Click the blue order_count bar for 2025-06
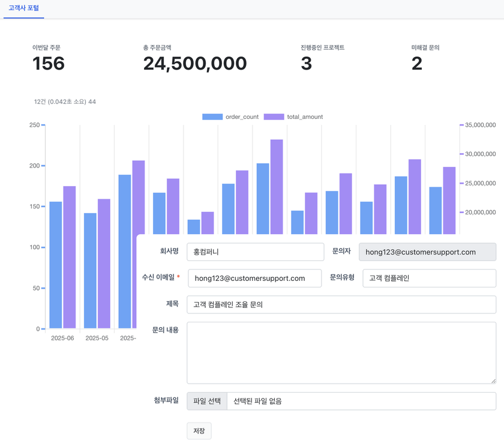The height and width of the screenshot is (446, 504). pos(55,264)
